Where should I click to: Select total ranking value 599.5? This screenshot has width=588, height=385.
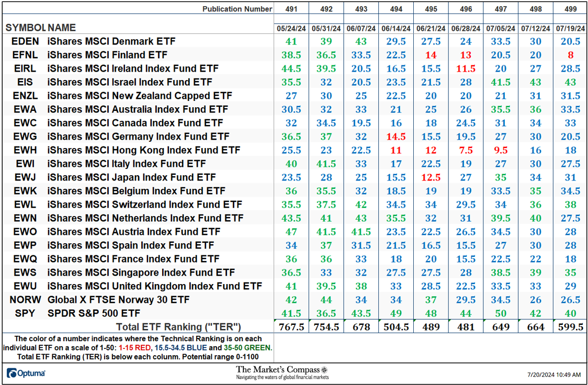(x=571, y=327)
